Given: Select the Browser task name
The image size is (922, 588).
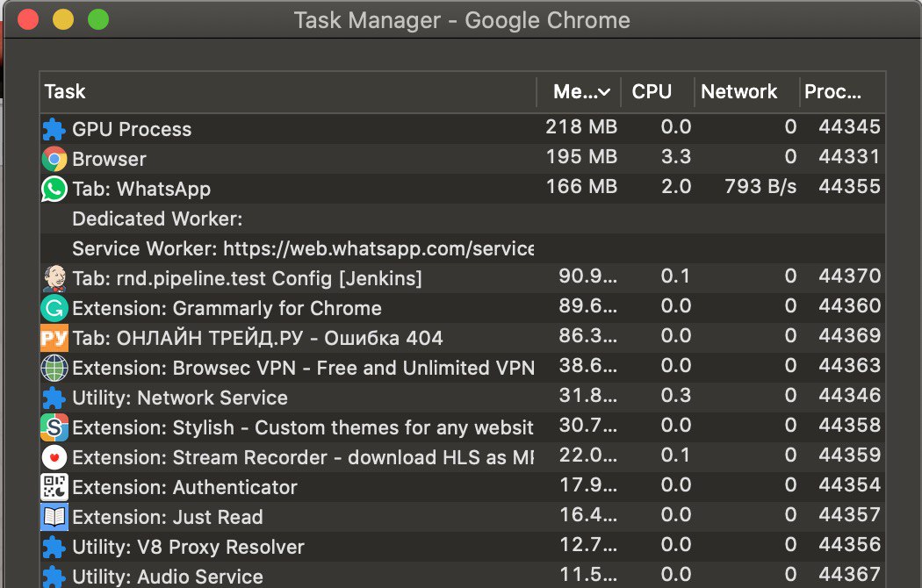Looking at the screenshot, I should click(x=110, y=159).
